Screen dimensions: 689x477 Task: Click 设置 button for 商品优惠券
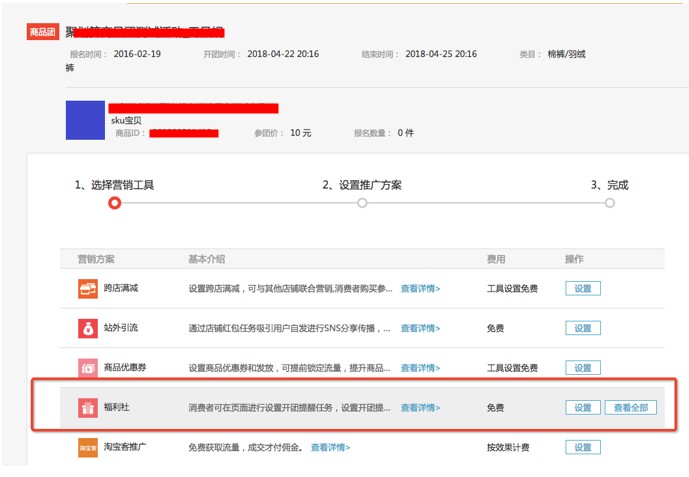583,368
